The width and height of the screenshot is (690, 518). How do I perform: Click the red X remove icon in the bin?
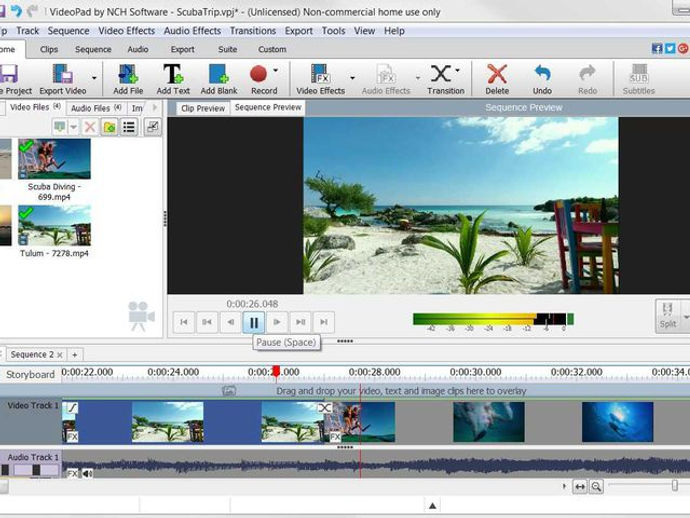coord(90,127)
